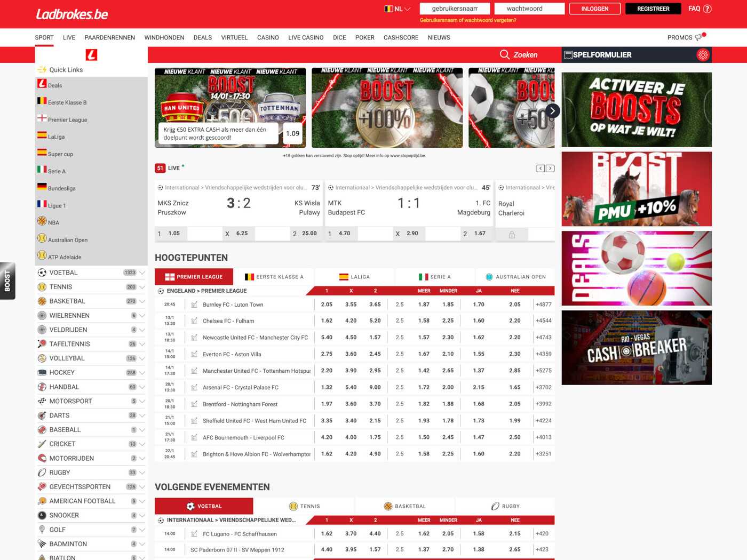Show next live matches arrow
The image size is (747, 560).
pyautogui.click(x=550, y=169)
